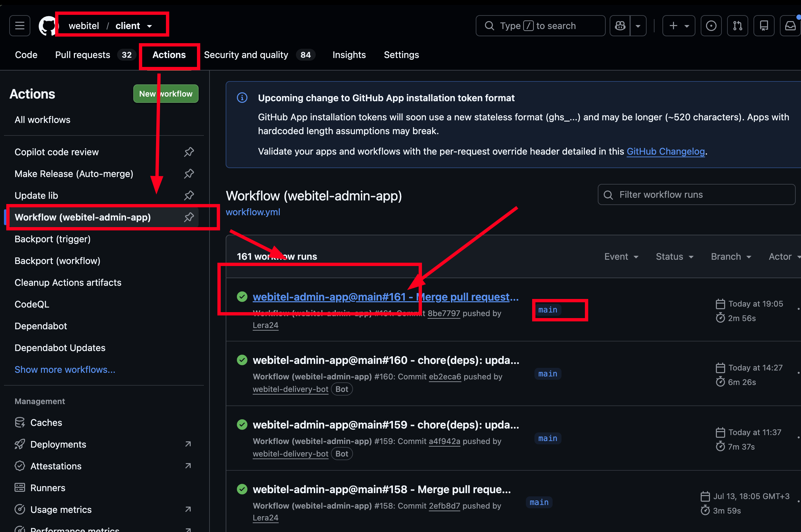Click the Attestations verified icon
801x532 pixels.
pos(20,466)
